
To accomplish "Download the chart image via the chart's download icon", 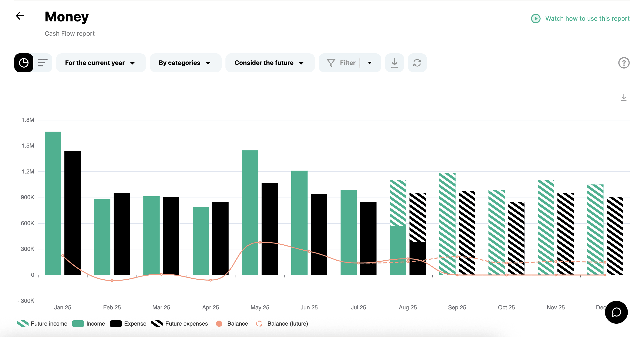I will (x=624, y=98).
